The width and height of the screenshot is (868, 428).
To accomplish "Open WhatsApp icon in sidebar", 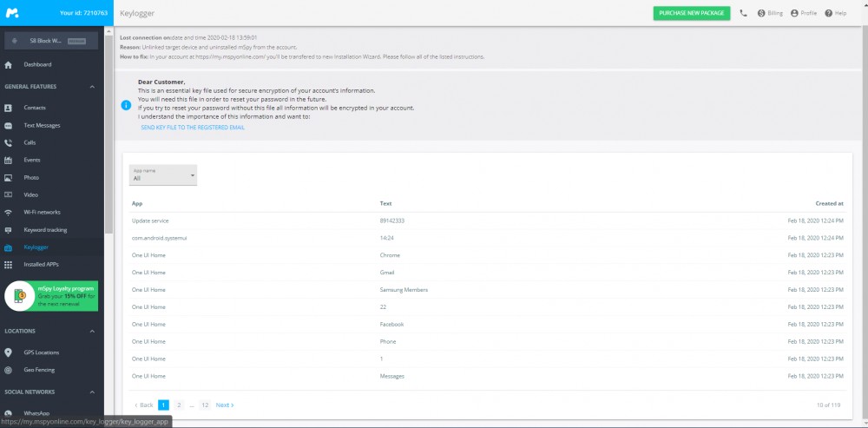I will pyautogui.click(x=9, y=413).
